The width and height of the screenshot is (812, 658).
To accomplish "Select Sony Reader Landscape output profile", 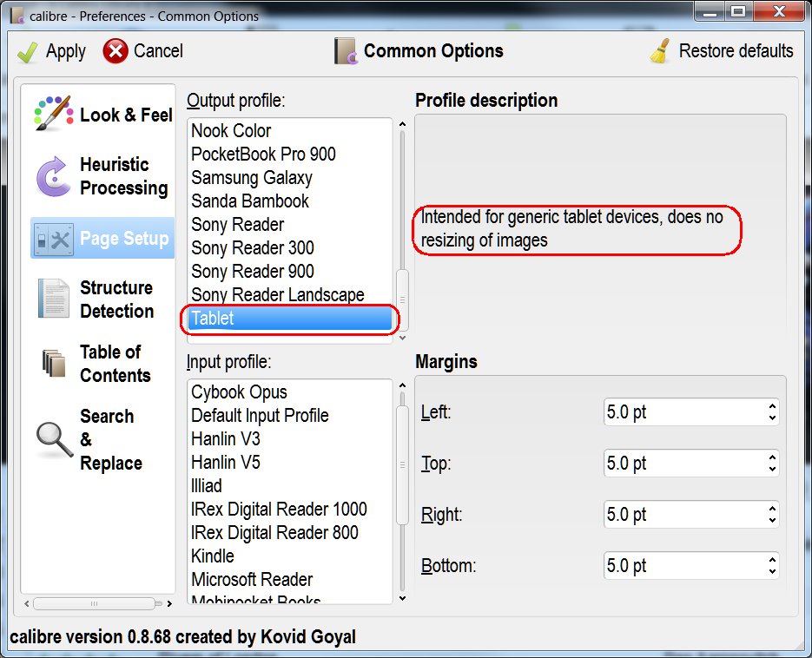I will click(290, 294).
